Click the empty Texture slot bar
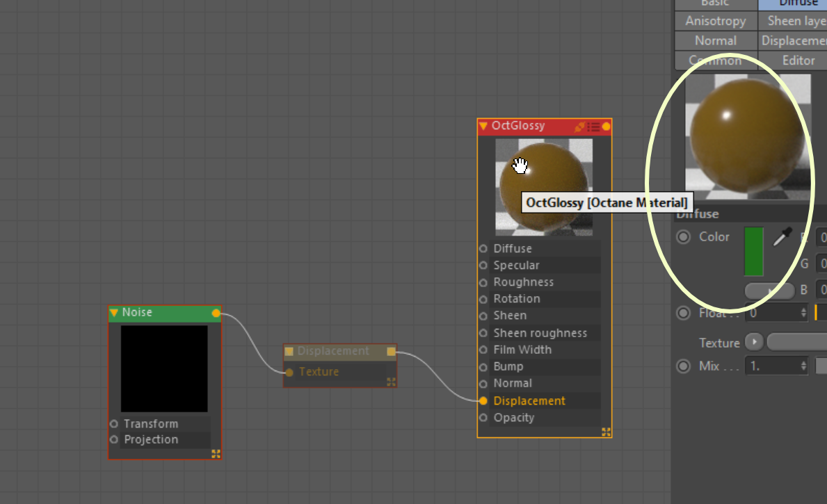Screen dimensions: 827x504 point(797,342)
